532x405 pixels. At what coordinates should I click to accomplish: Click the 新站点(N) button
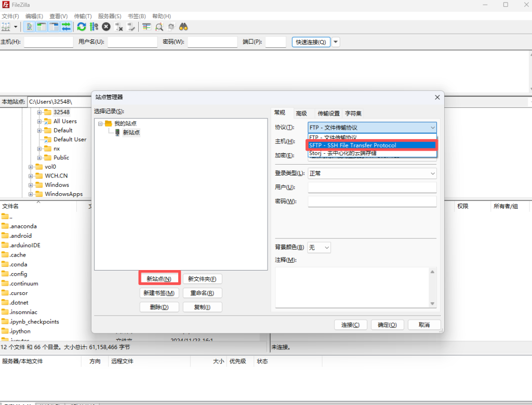click(x=159, y=279)
